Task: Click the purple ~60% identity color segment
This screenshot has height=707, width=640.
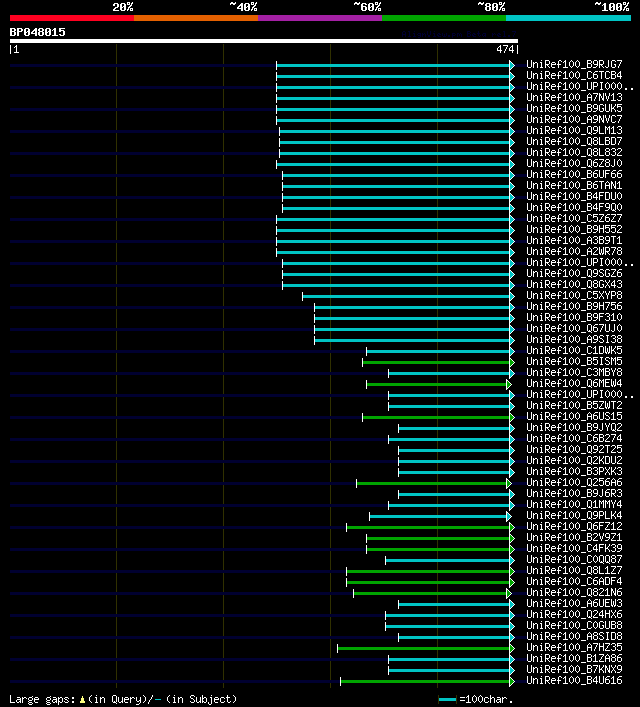Action: (x=320, y=18)
